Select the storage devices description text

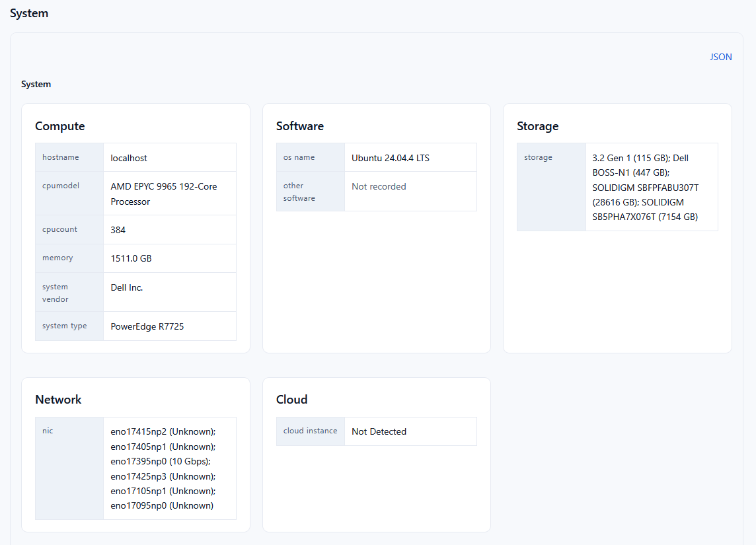(x=645, y=188)
